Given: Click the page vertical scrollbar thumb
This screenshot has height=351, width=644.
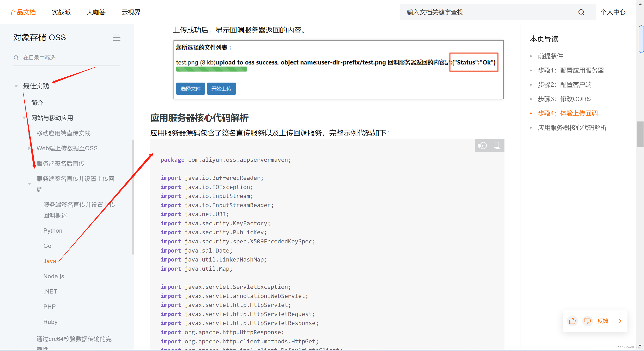Looking at the screenshot, I should pyautogui.click(x=640, y=134).
